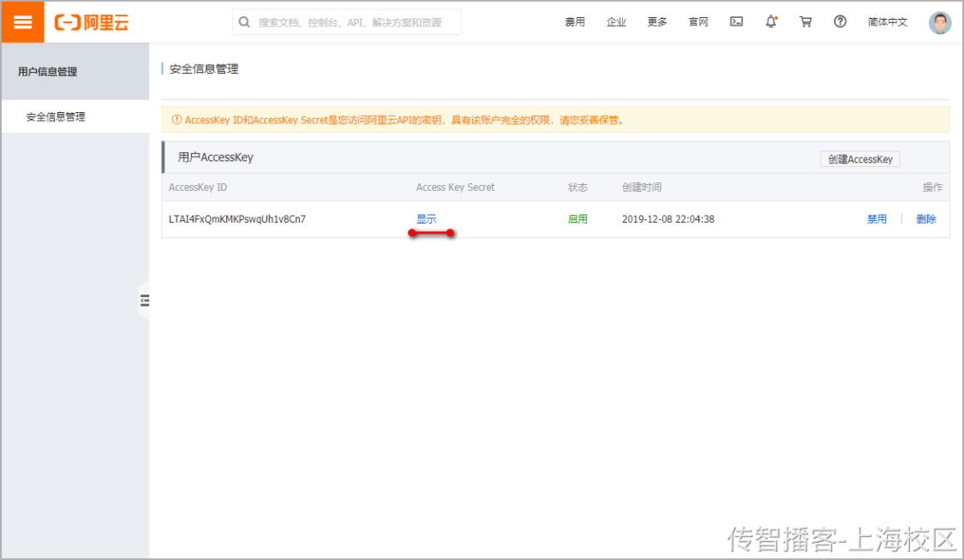
Task: Open the 费用 menu
Action: 575,22
